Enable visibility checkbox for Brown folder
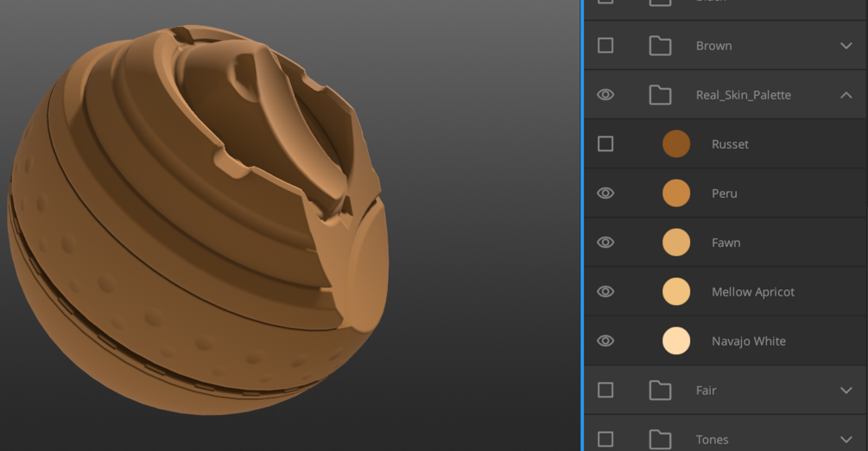 point(605,46)
